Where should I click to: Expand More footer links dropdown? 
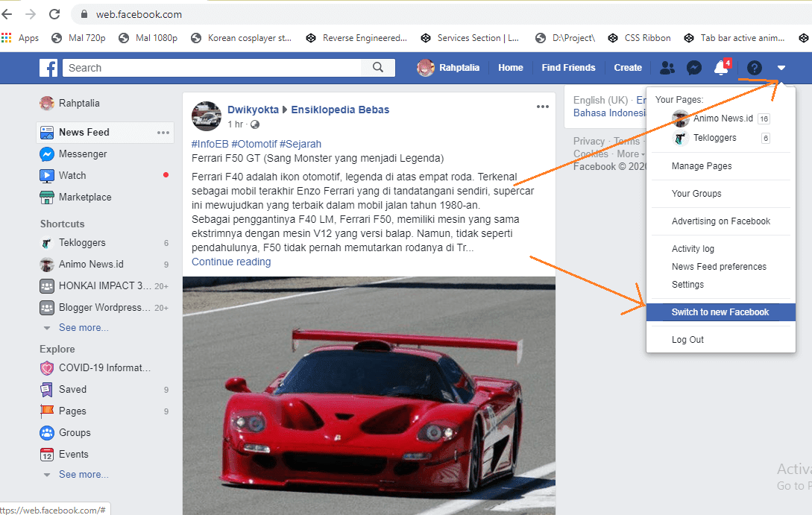[631, 154]
